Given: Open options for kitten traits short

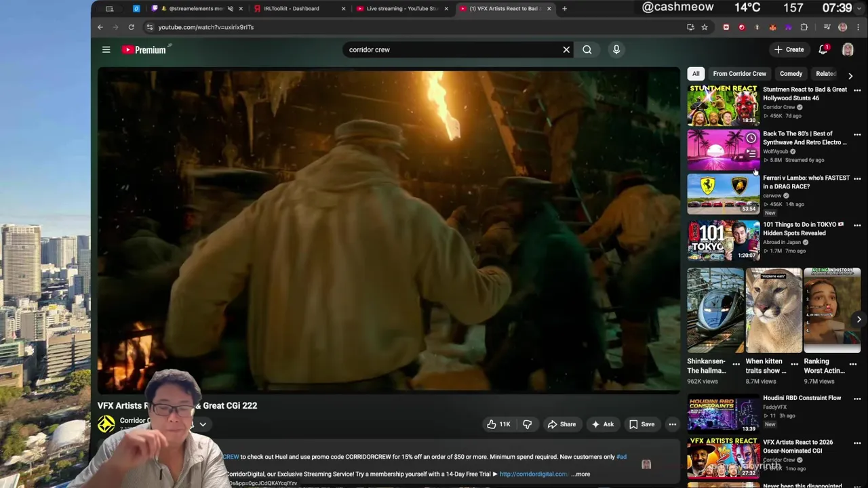Looking at the screenshot, I should (x=794, y=365).
